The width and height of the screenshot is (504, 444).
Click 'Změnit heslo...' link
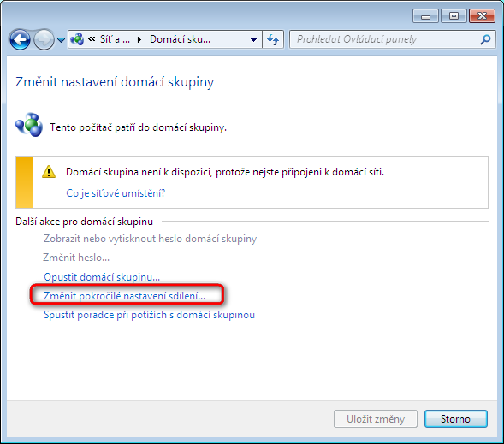coord(76,258)
